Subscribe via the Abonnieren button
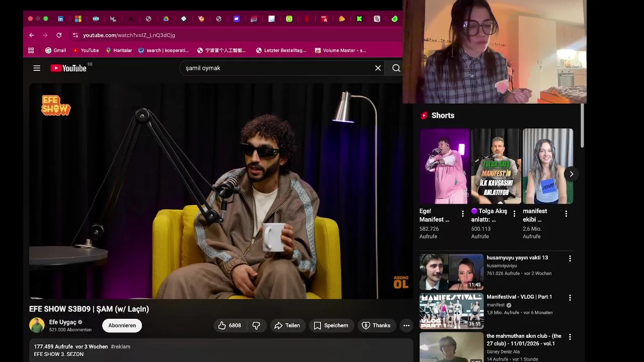The image size is (644, 362). tap(122, 325)
